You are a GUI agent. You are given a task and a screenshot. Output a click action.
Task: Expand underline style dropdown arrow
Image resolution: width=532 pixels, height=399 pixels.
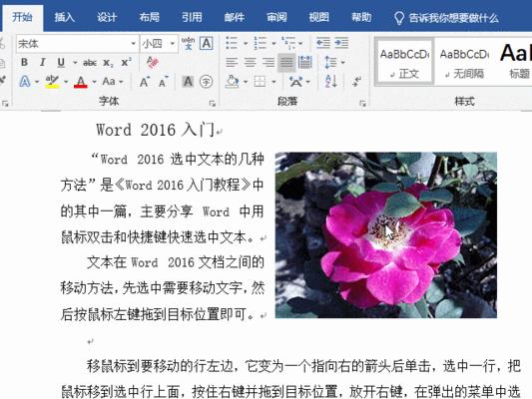pos(75,63)
